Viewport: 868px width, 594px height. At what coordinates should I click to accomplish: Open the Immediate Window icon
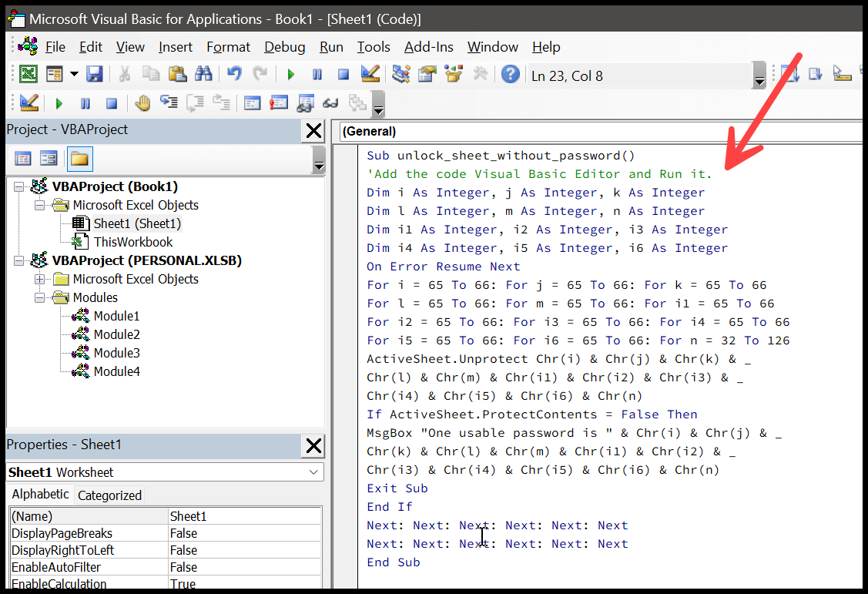point(279,103)
